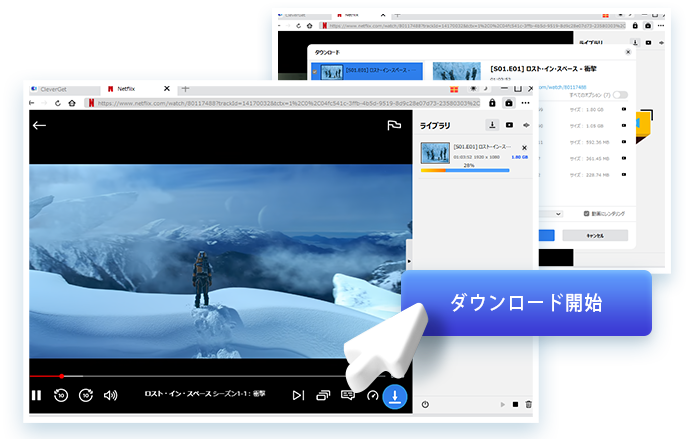Open the subtitles and audio menu
686x439 pixels.
(348, 395)
